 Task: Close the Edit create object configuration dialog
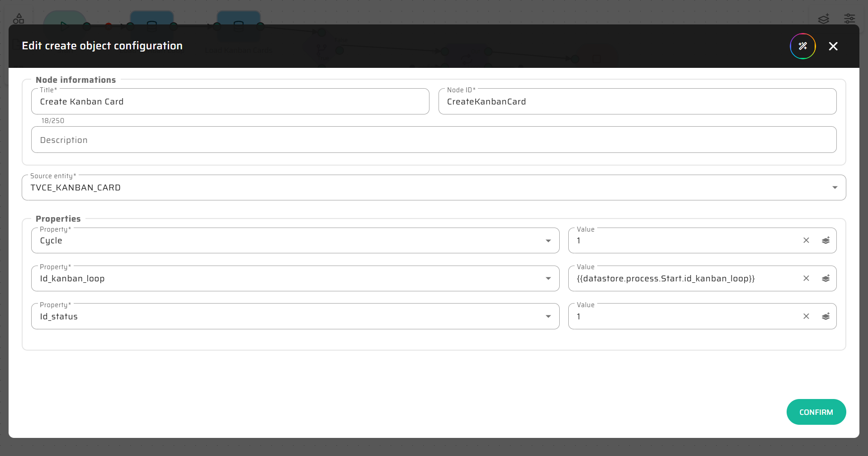(x=833, y=46)
